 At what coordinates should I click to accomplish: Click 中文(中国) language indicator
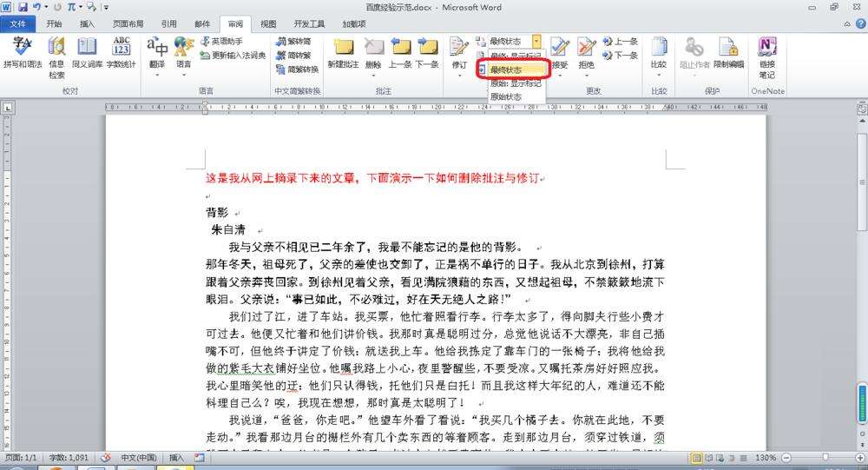(x=138, y=458)
